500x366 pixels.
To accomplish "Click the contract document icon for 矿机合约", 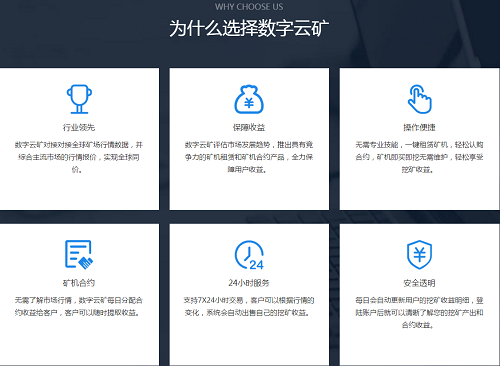I will (79, 255).
